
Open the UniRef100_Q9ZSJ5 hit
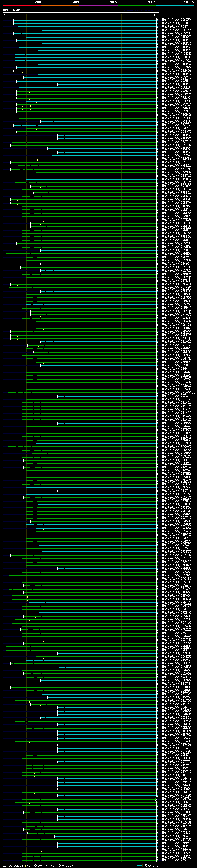point(177,91)
